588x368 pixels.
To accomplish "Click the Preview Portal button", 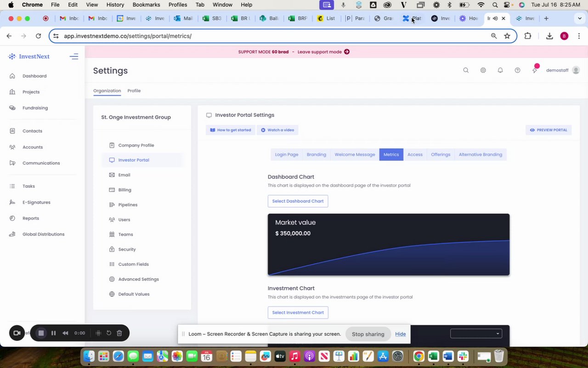I will point(548,130).
